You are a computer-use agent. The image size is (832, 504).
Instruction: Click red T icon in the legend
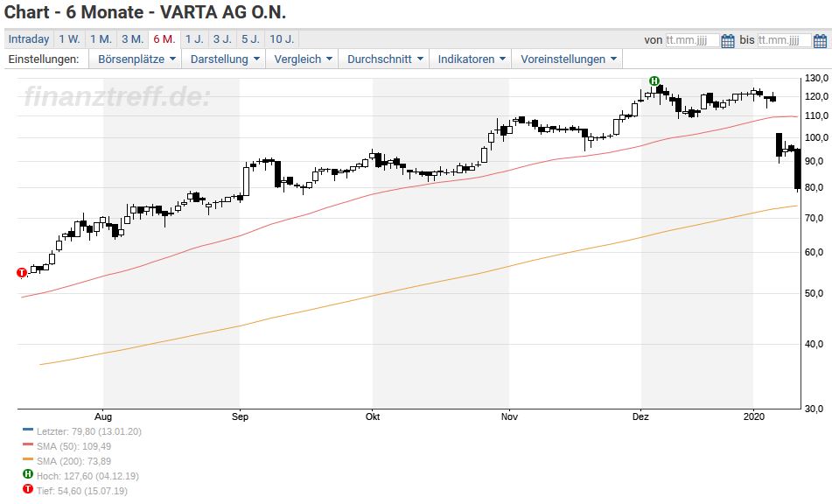tap(28, 489)
